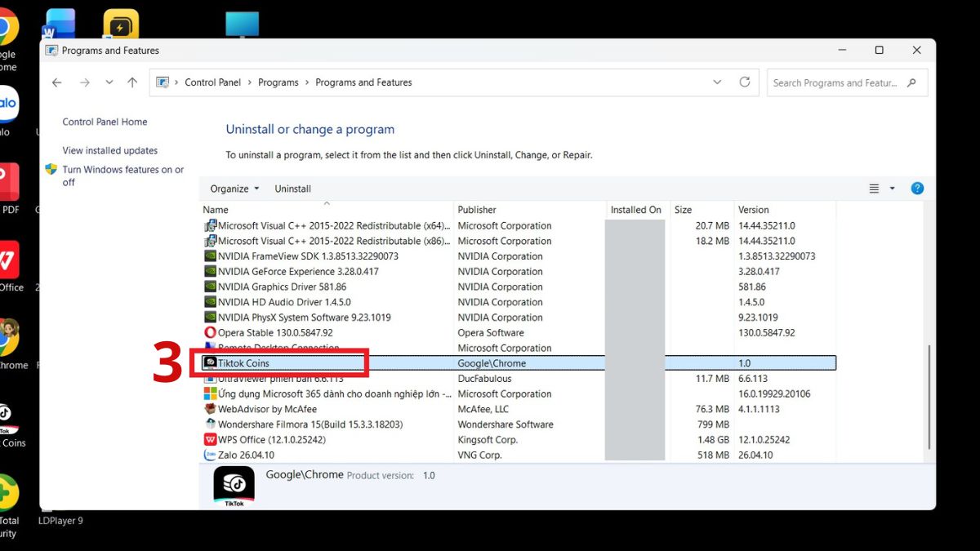980x551 pixels.
Task: Open the Help question mark icon
Action: click(x=917, y=189)
